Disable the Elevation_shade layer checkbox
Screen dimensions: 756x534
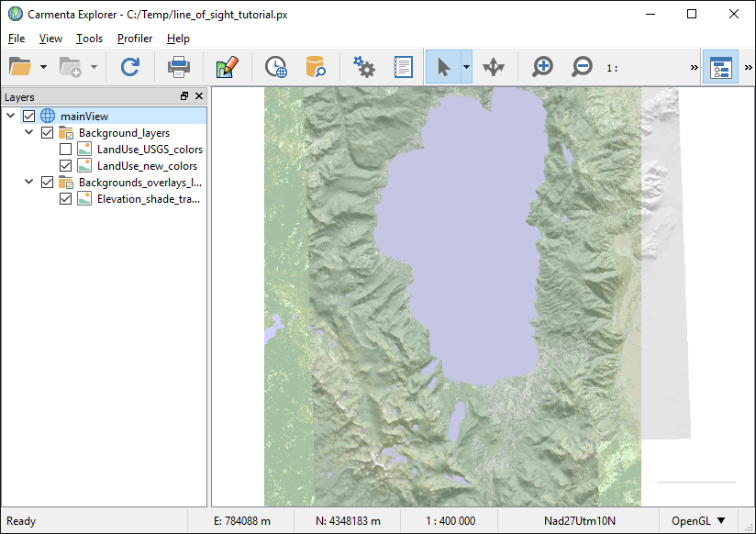[x=66, y=198]
